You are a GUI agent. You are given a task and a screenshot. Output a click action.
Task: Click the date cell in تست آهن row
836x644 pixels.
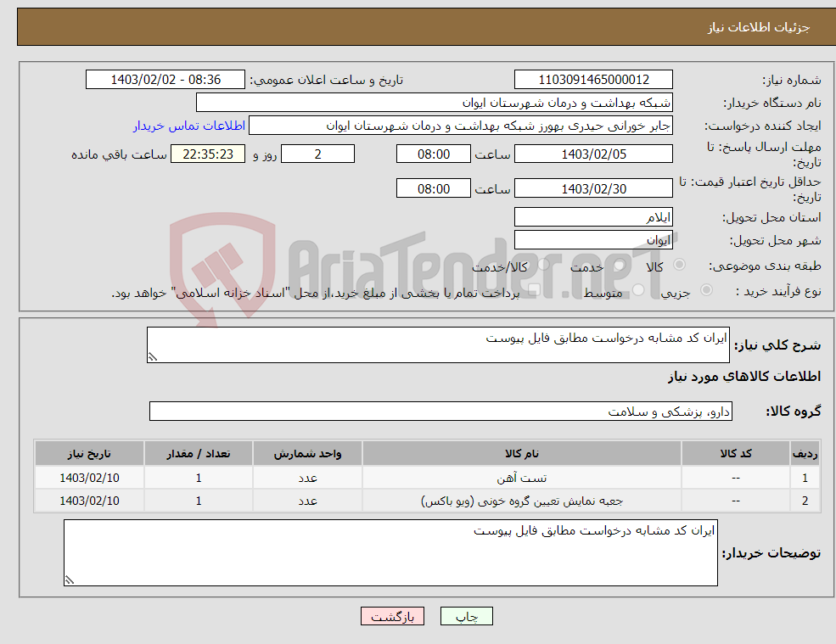click(90, 478)
